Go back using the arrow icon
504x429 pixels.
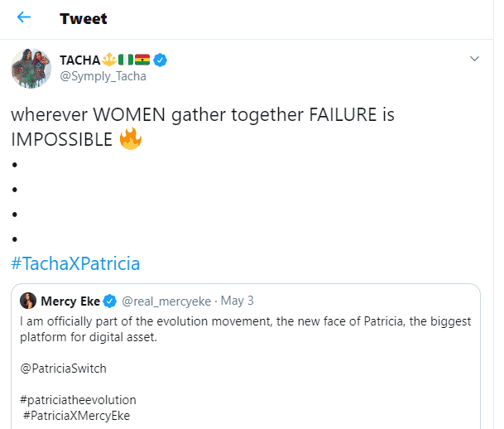coord(24,17)
